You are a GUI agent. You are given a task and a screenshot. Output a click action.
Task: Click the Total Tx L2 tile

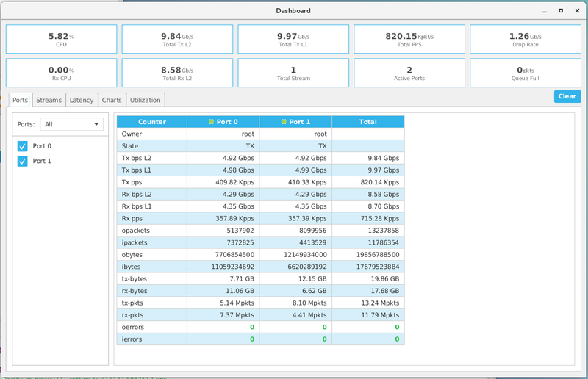coord(177,39)
